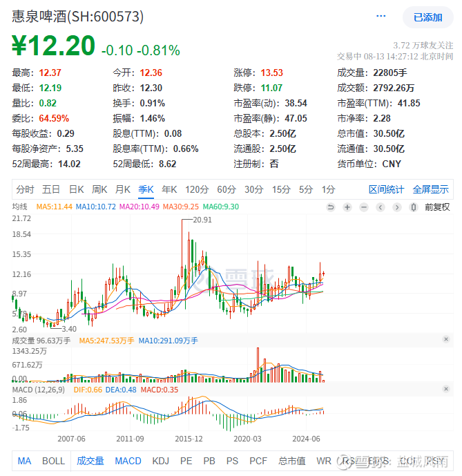Click the 3.72 万球友关注 followers text
462x476 pixels.
coord(423,46)
